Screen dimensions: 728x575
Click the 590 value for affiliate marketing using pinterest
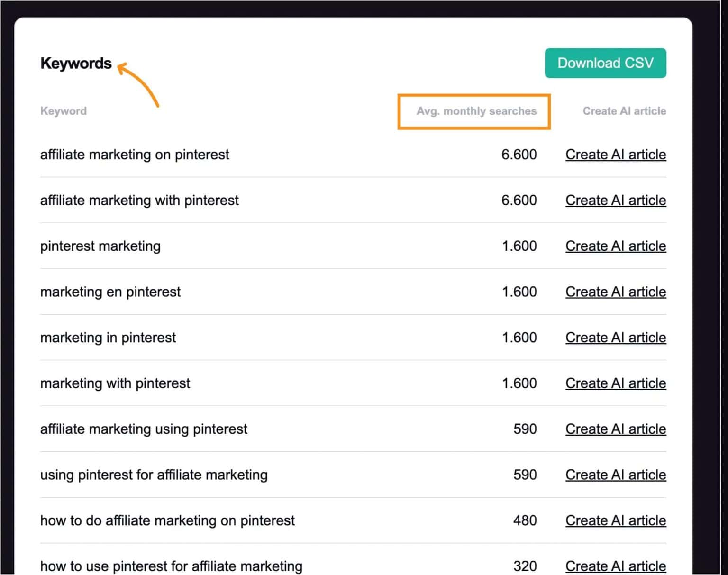[525, 429]
